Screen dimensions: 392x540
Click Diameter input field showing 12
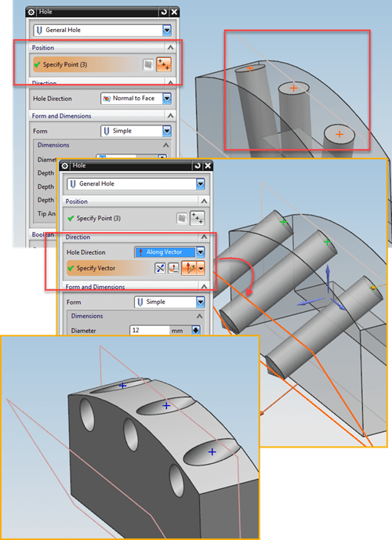point(150,330)
